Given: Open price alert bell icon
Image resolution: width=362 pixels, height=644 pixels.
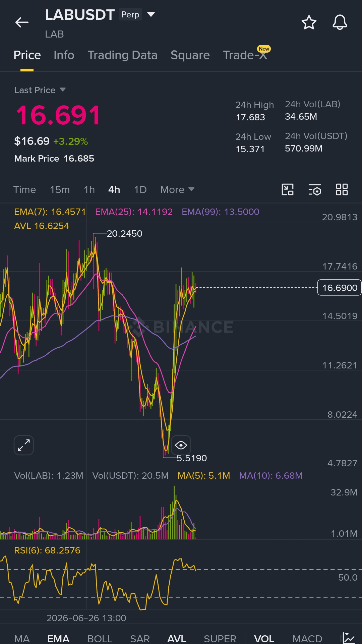Looking at the screenshot, I should 340,22.
